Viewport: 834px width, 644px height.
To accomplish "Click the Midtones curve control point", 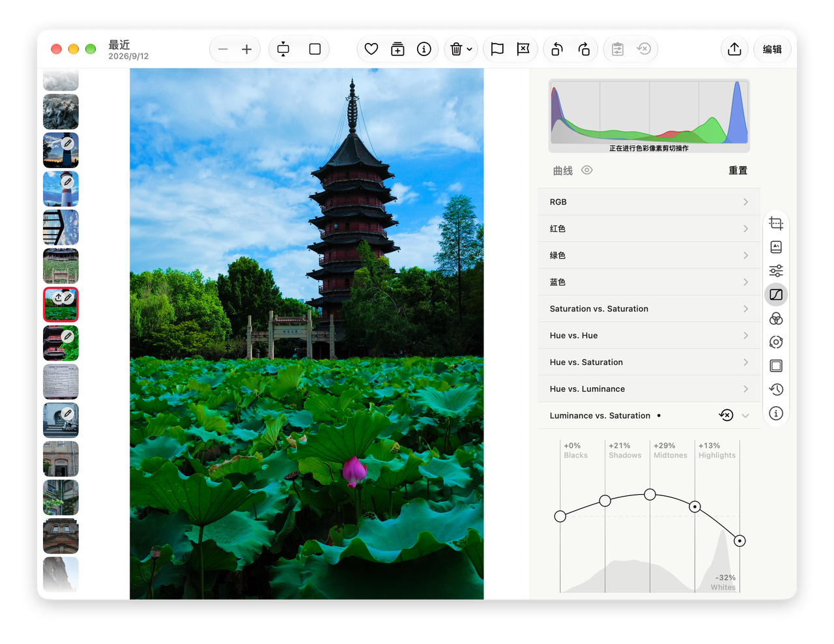I will point(650,495).
